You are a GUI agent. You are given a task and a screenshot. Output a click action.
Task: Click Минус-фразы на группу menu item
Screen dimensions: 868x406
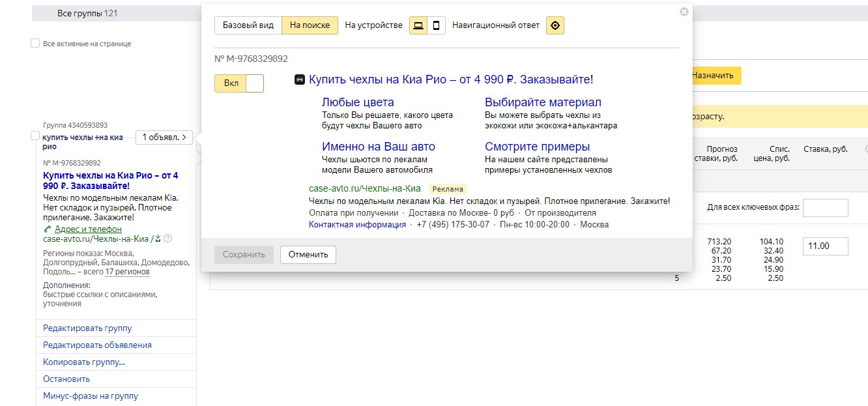tap(91, 396)
